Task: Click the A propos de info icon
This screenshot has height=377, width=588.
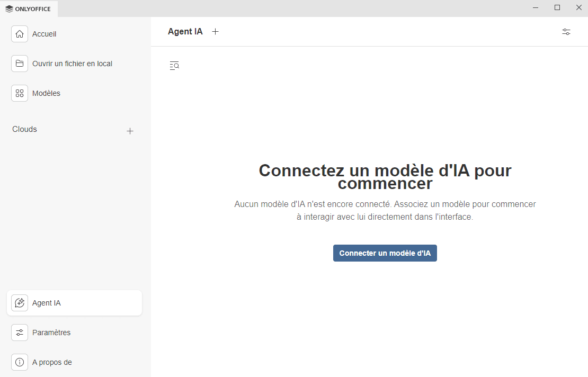Action: point(20,362)
